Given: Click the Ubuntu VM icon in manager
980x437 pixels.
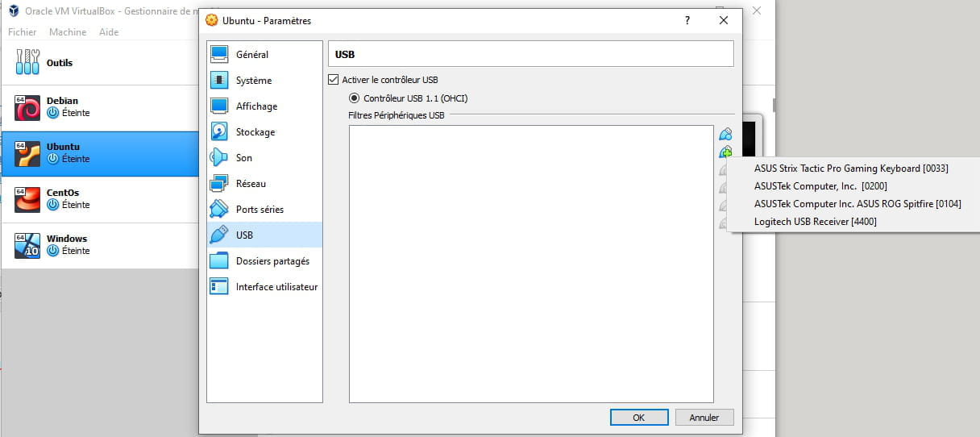Looking at the screenshot, I should [27, 153].
